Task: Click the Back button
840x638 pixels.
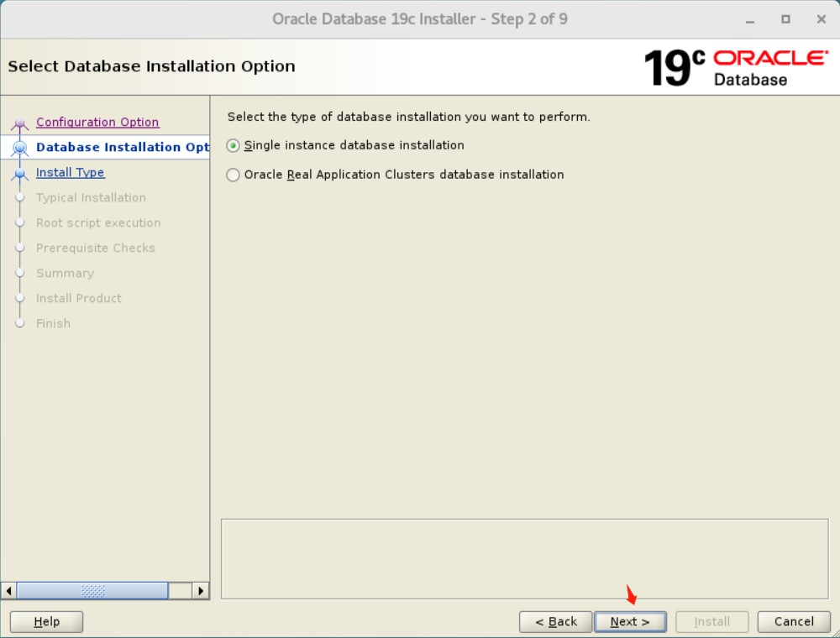Action: click(x=555, y=622)
